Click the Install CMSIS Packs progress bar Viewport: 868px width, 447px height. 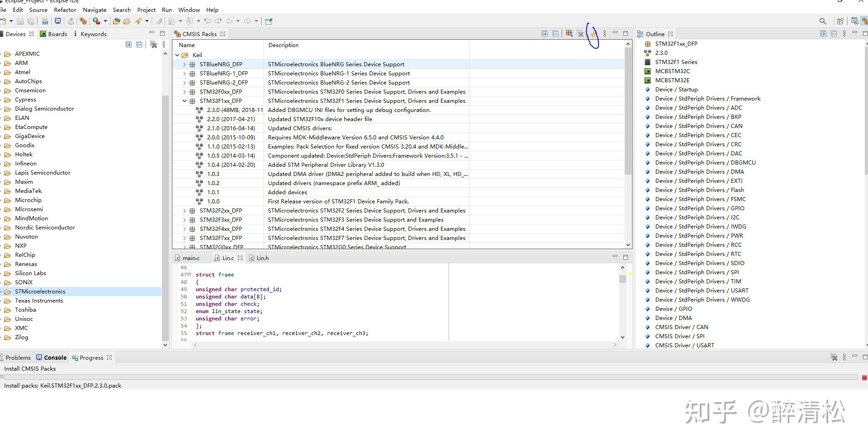point(430,378)
